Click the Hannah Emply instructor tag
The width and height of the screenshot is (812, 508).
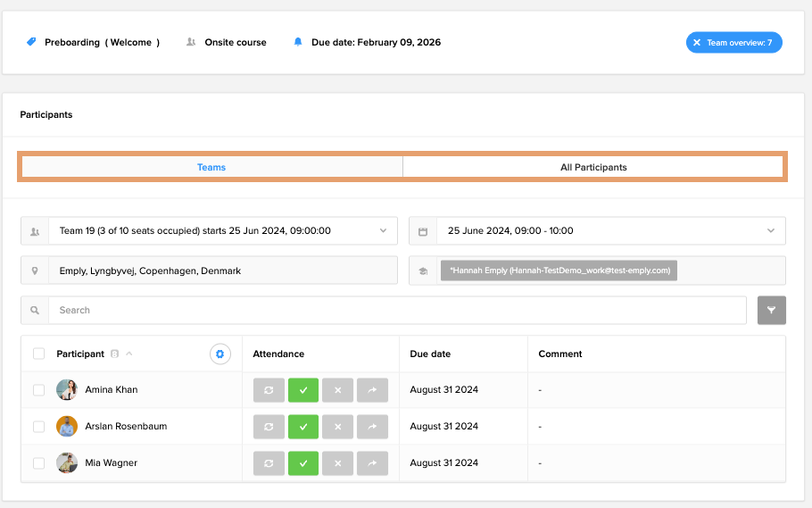click(559, 271)
